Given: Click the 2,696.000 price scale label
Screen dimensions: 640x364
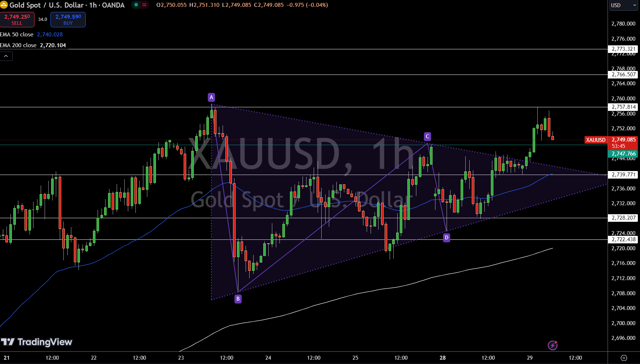Looking at the screenshot, I should pyautogui.click(x=623, y=338).
